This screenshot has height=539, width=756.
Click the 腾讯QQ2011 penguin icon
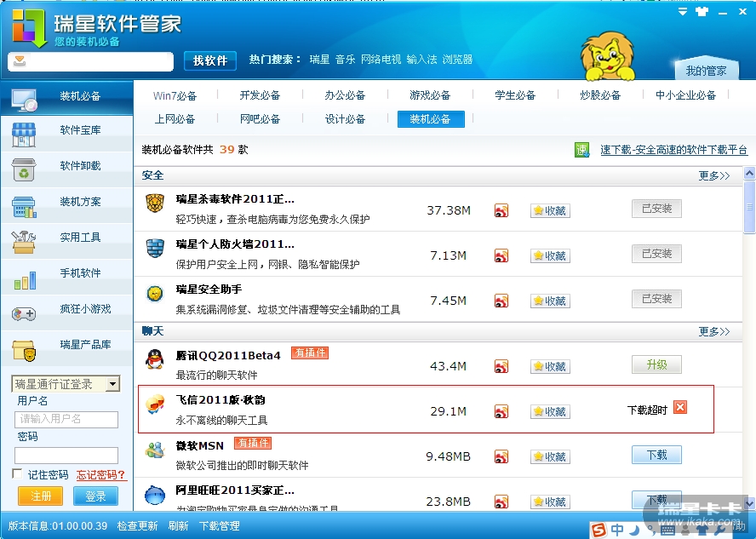[x=155, y=359]
